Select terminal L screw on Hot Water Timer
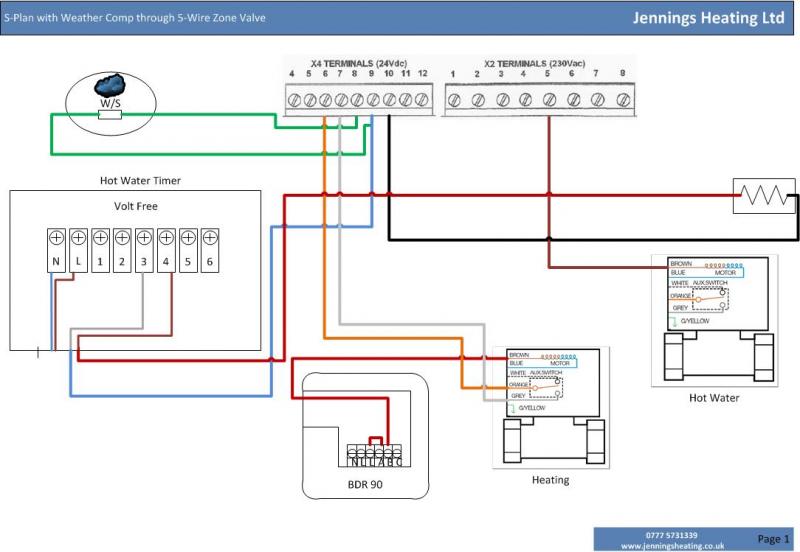The width and height of the screenshot is (800, 552). coord(79,238)
